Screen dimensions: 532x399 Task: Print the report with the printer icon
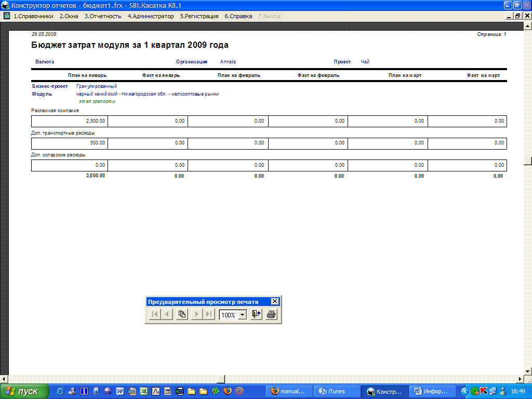271,314
